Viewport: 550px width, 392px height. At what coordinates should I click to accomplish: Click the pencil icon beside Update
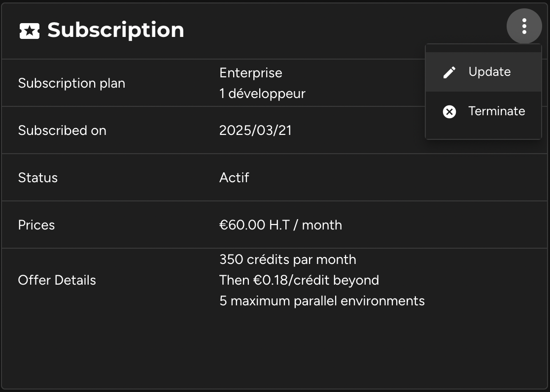(449, 72)
